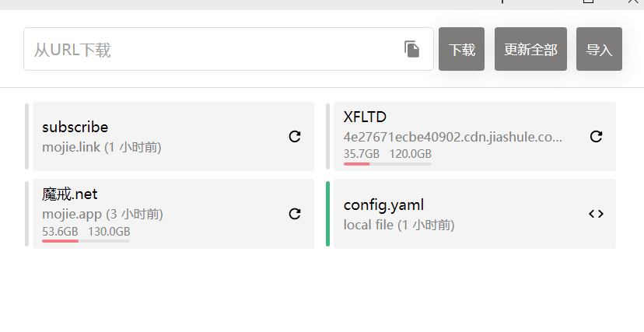Click the gray indicator beside subscribe
The height and width of the screenshot is (332, 644).
[x=27, y=136]
